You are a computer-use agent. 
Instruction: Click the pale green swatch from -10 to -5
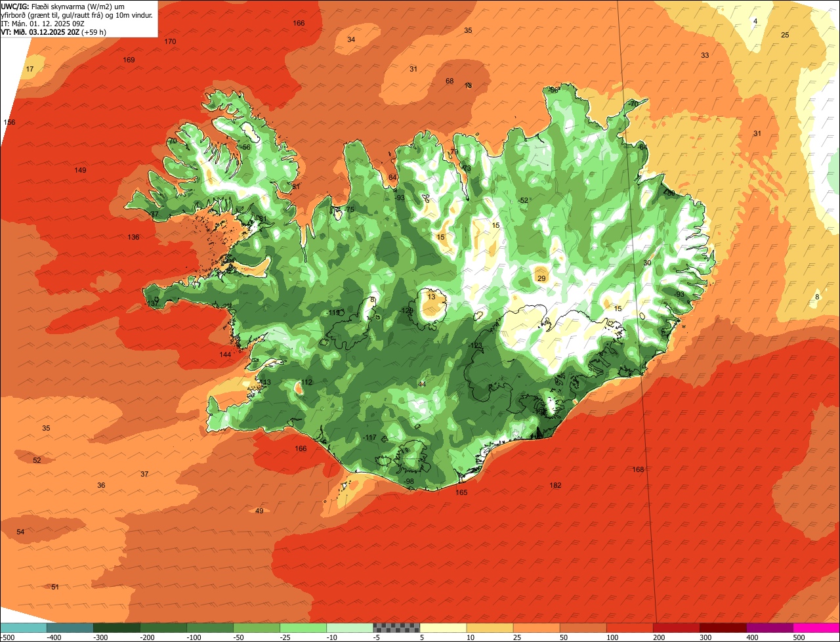click(350, 628)
